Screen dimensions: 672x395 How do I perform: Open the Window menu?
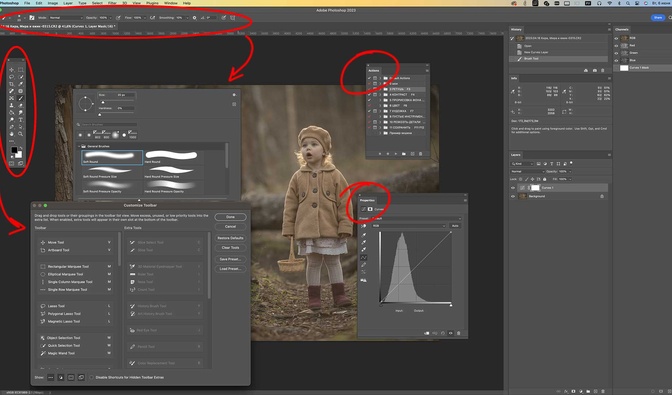[171, 3]
